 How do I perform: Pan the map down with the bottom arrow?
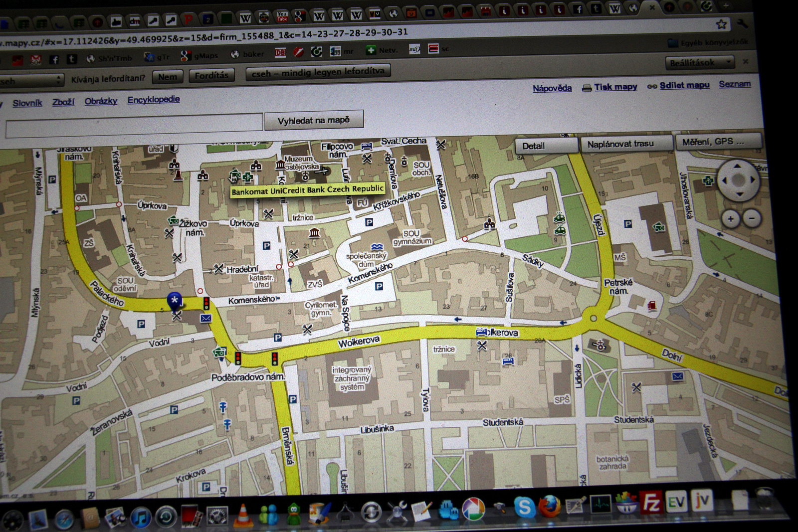pos(740,193)
